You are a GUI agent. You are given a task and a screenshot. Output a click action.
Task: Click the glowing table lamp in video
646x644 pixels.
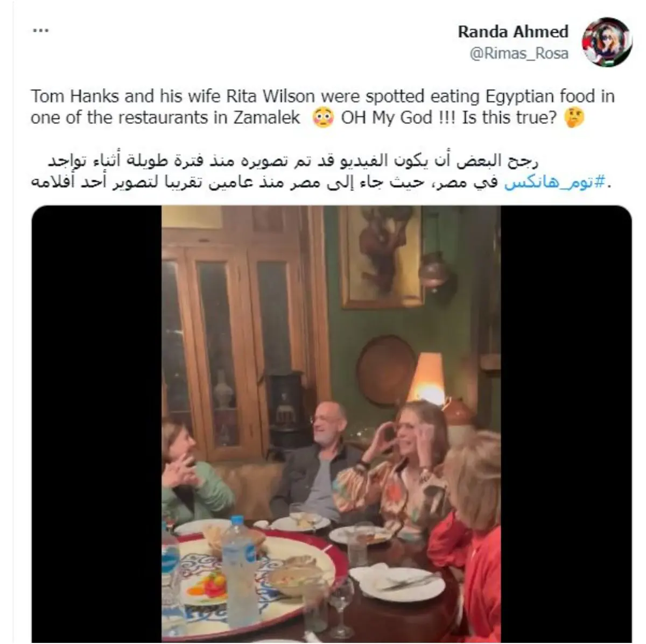coord(426,378)
